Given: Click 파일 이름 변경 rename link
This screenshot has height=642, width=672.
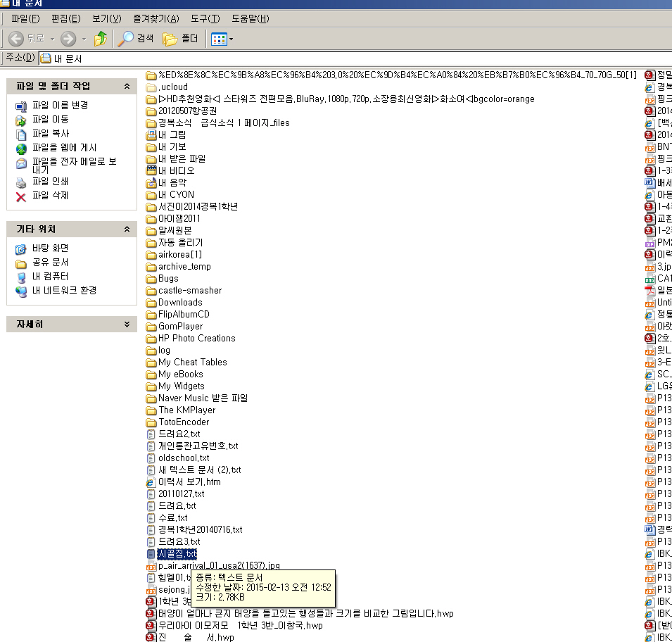Looking at the screenshot, I should 60,106.
